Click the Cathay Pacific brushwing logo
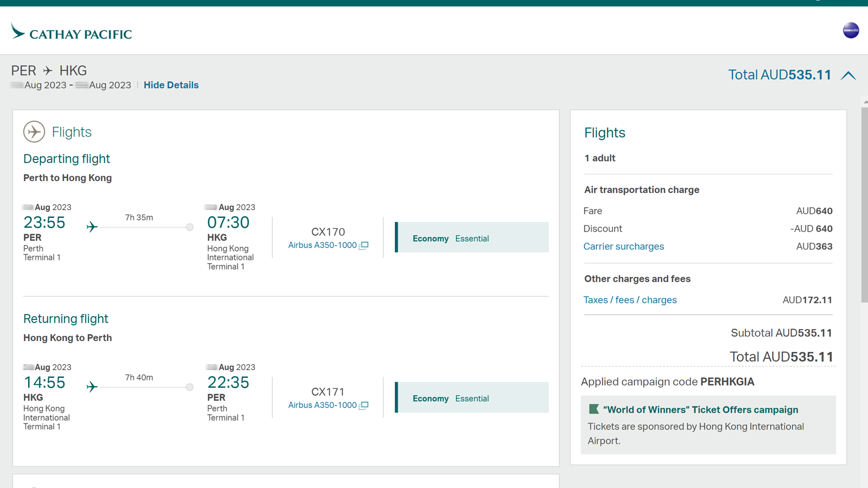 pyautogui.click(x=18, y=31)
